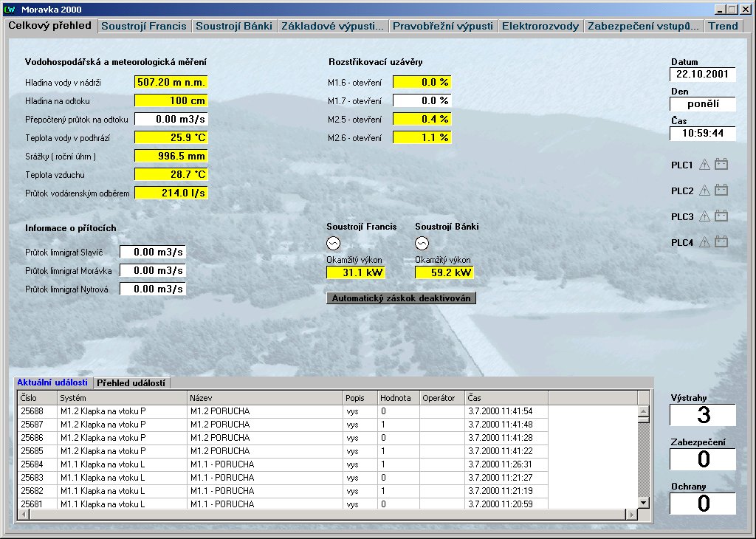Click the Soustrojí Bánki generator symbol
This screenshot has height=539, width=756.
point(422,243)
